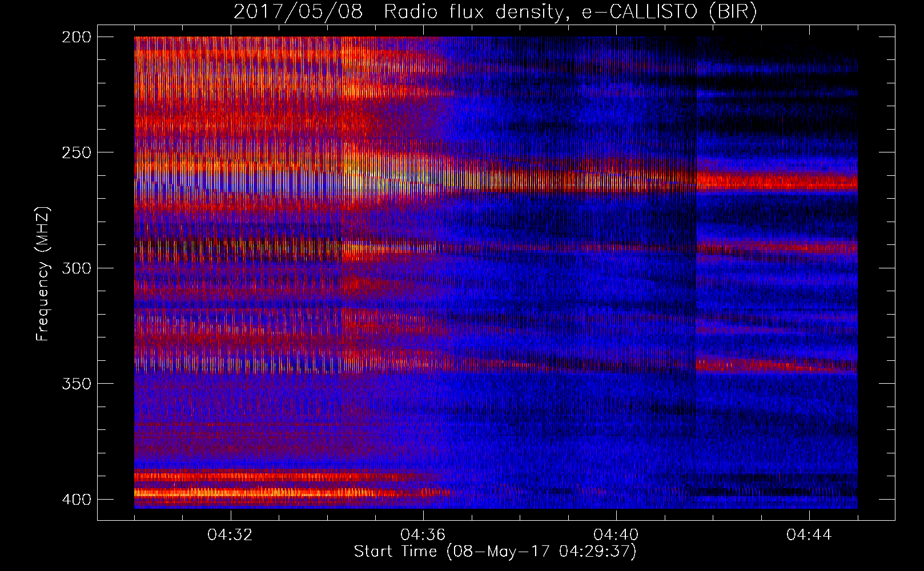Select the 'Frequency (MHZ)' y-axis label
The height and width of the screenshot is (571, 924).
[43, 274]
